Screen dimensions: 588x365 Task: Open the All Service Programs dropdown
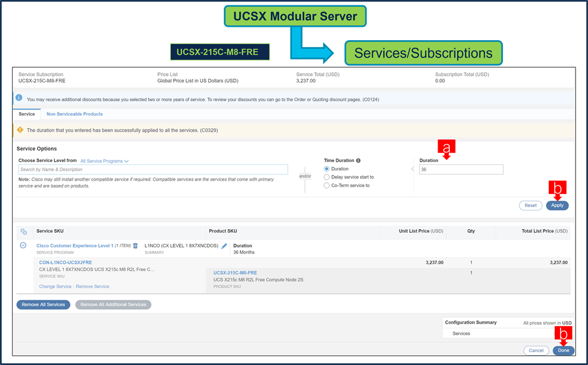(104, 161)
